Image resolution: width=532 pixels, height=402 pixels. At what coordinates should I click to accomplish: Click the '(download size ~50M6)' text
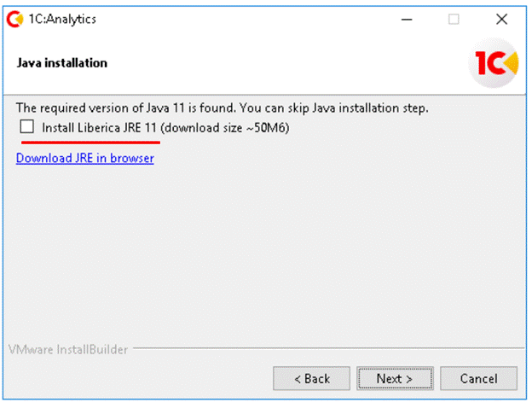(230, 127)
